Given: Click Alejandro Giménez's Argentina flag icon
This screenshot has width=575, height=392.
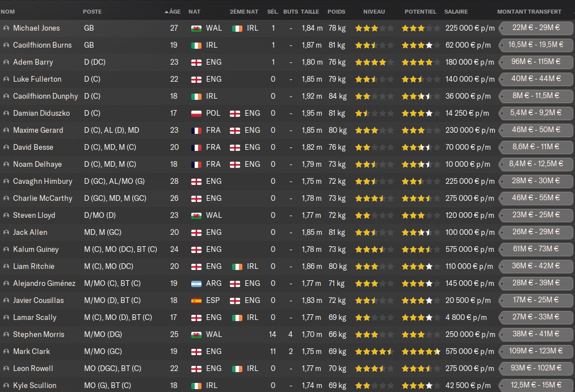Looking at the screenshot, I should (196, 284).
